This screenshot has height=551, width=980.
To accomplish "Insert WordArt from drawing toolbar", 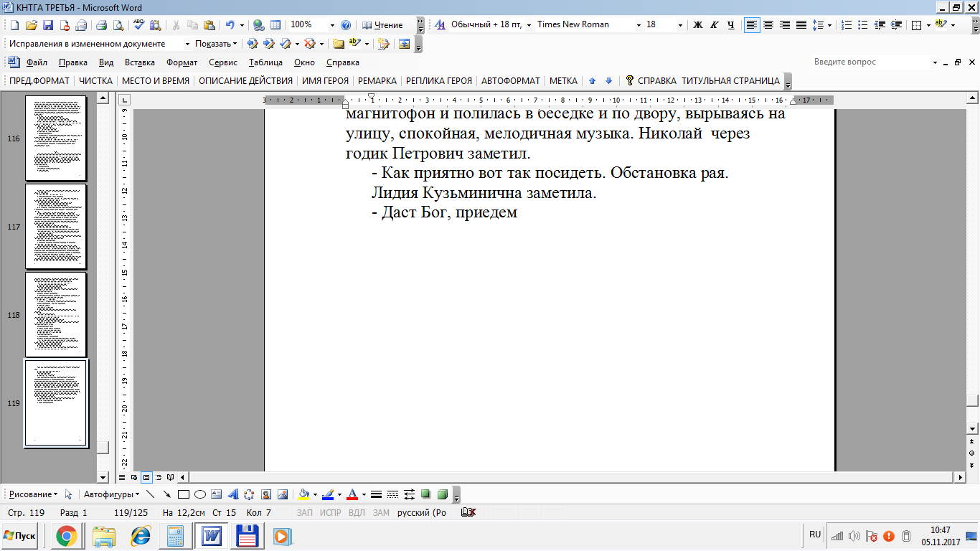I will tap(232, 494).
